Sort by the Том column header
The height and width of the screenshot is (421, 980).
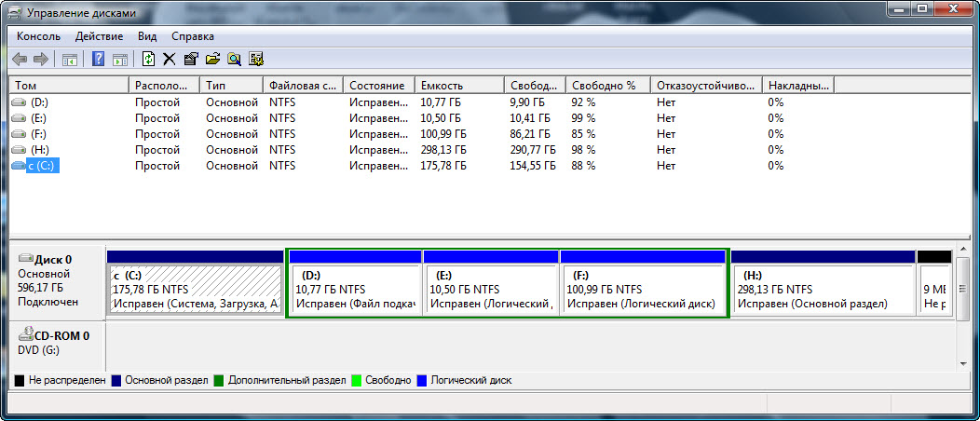click(69, 86)
